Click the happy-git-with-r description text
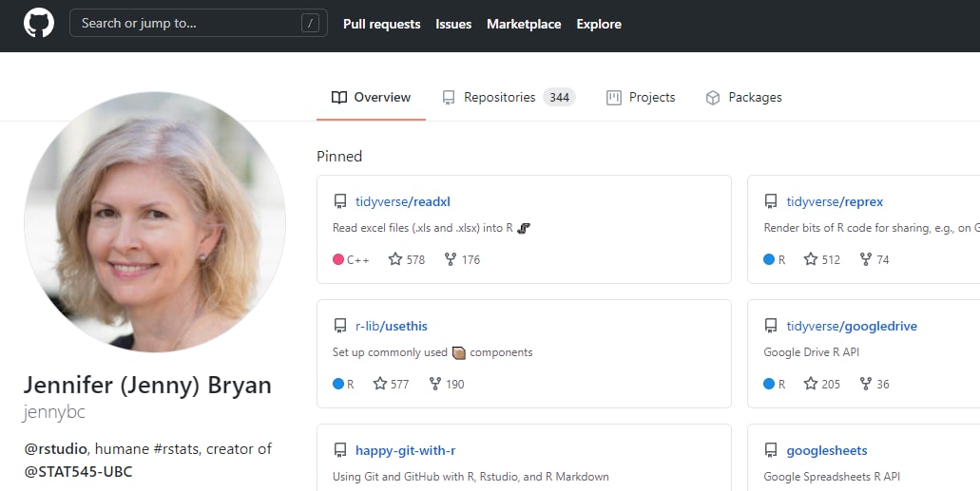980x491 pixels. point(471,477)
